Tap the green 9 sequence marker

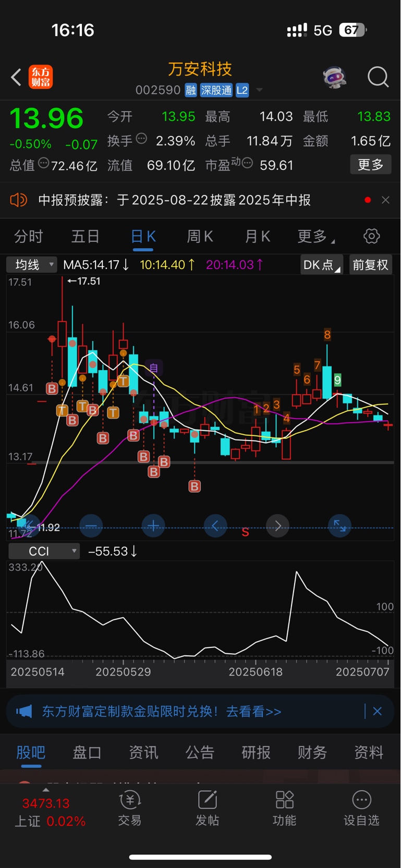click(337, 380)
